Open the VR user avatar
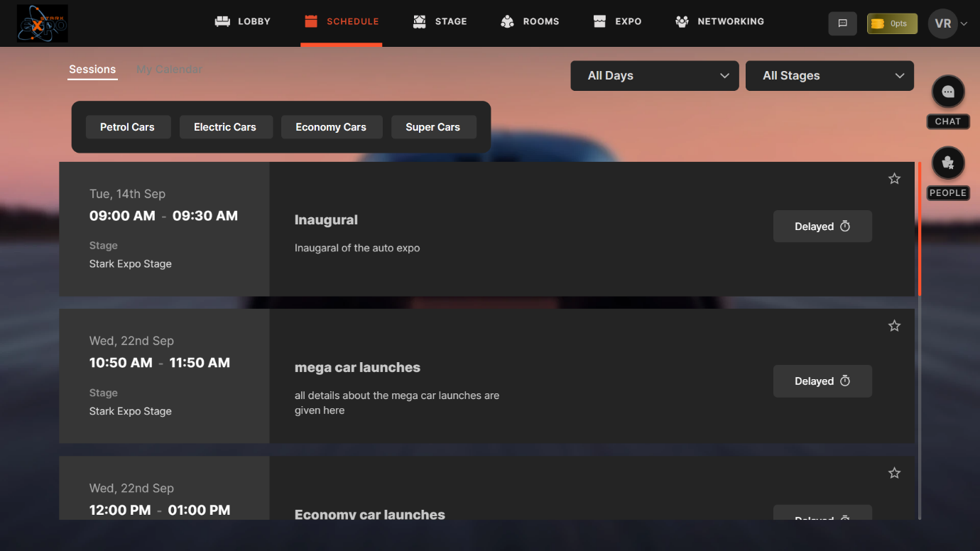 click(943, 23)
